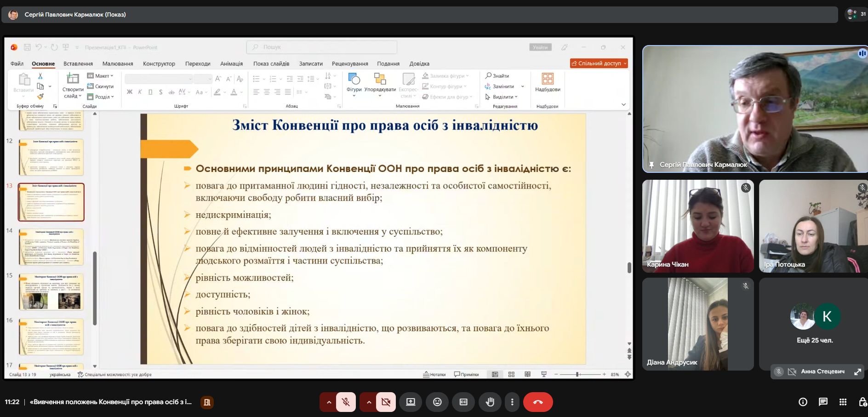Turn on captions in the call bar
The width and height of the screenshot is (868, 417).
[x=463, y=402]
